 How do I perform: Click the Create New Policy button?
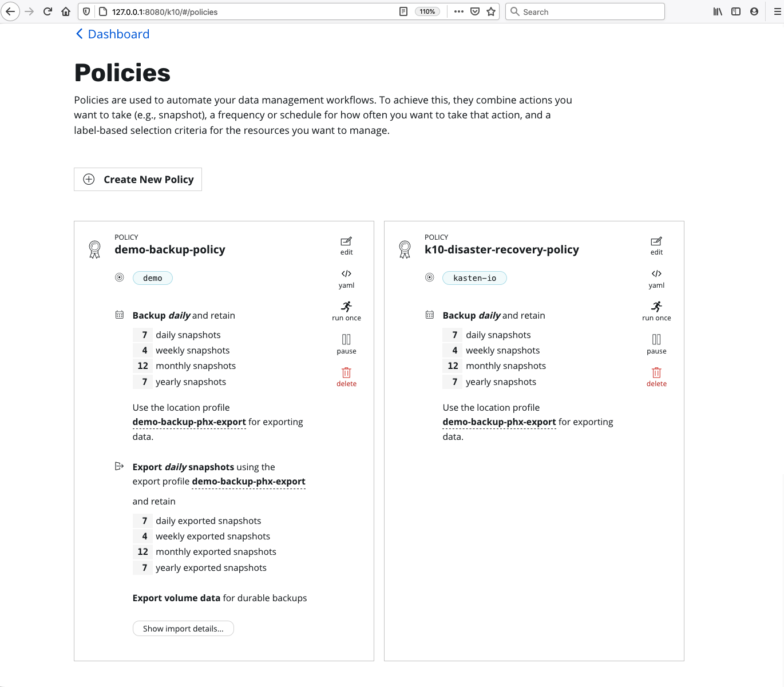tap(137, 179)
